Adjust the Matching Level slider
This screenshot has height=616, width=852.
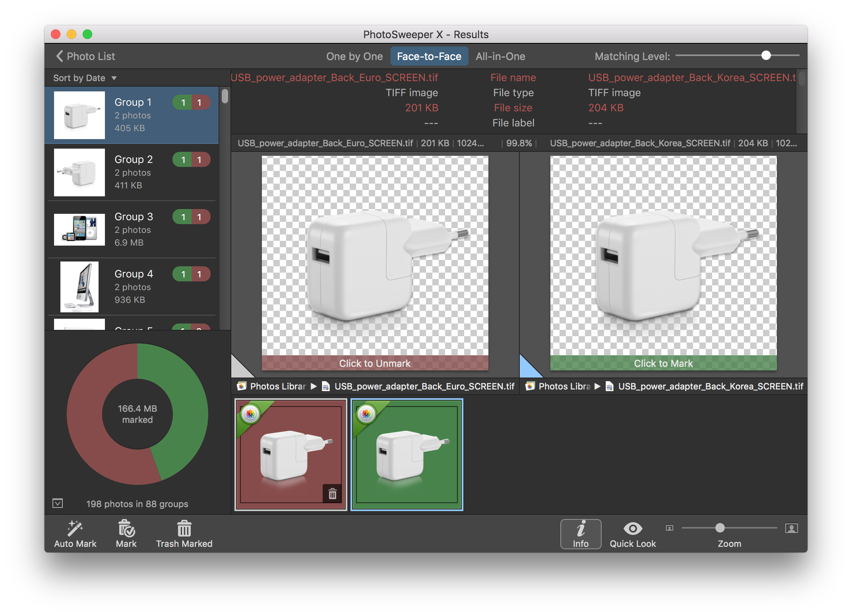point(769,56)
